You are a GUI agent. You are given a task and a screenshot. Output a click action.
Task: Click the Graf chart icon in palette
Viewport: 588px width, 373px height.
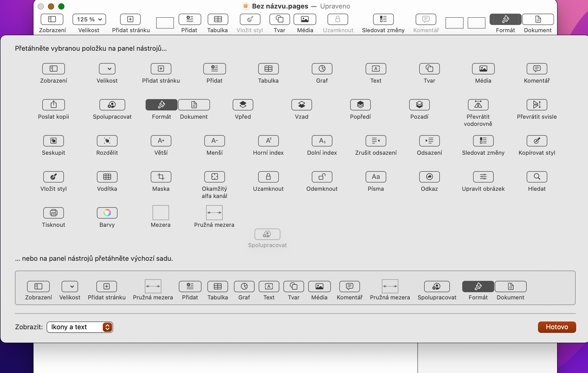coord(322,69)
